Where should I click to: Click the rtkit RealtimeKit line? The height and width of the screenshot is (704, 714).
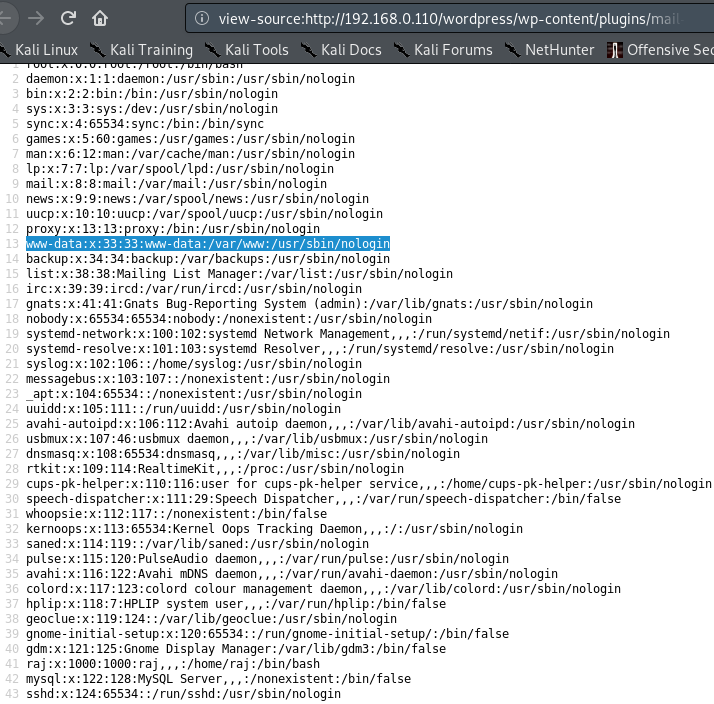(x=215, y=469)
